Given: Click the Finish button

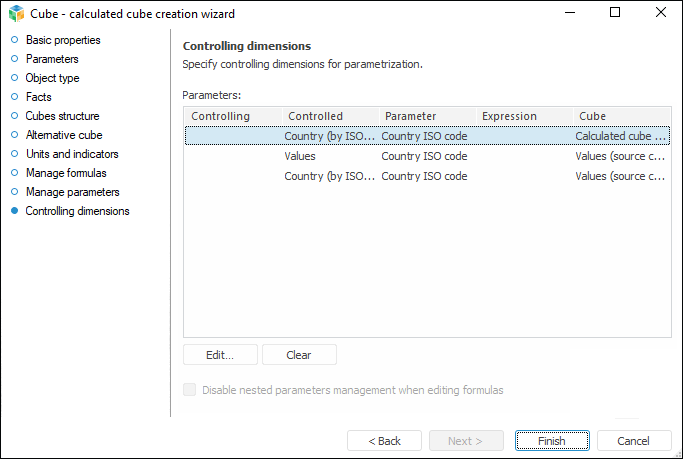Looking at the screenshot, I should pos(551,441).
